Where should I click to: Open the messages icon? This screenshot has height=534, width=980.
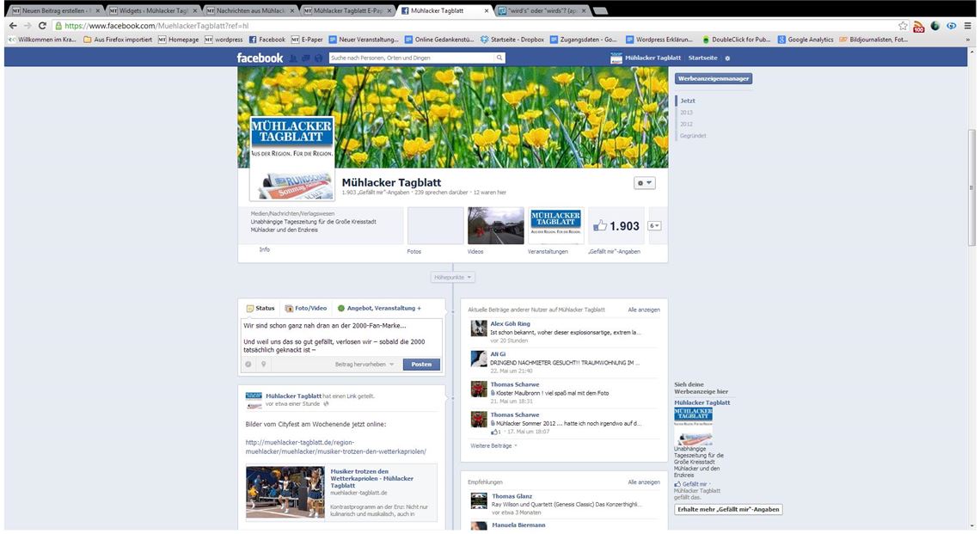(304, 57)
